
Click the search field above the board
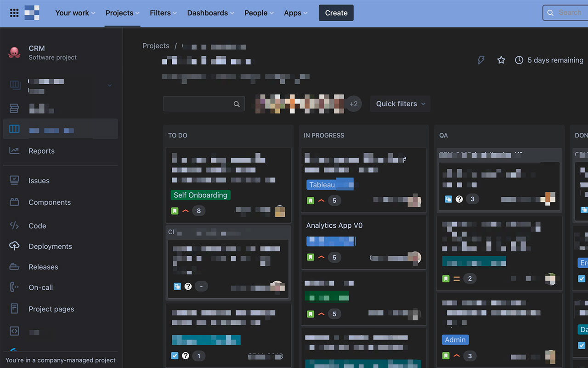click(x=204, y=103)
